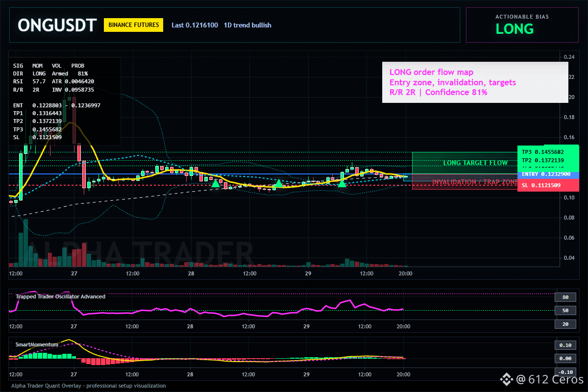Click the SmartMomentum 0.10 scale label

pos(565,345)
